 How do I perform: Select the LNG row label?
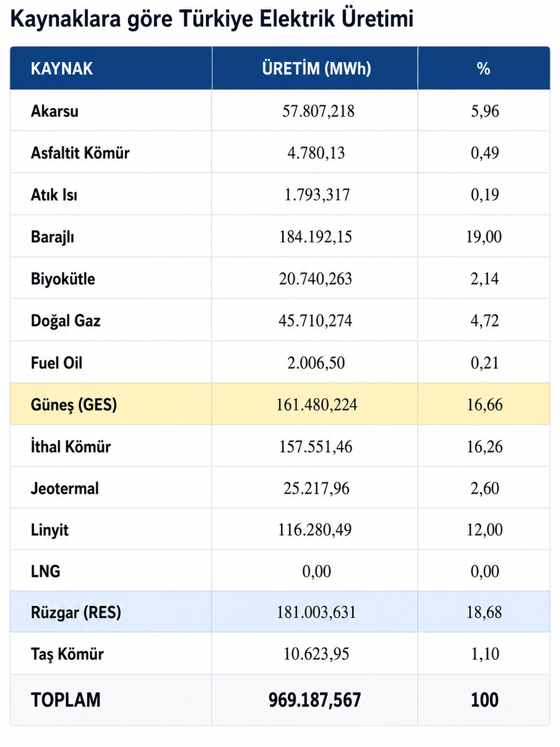click(45, 571)
